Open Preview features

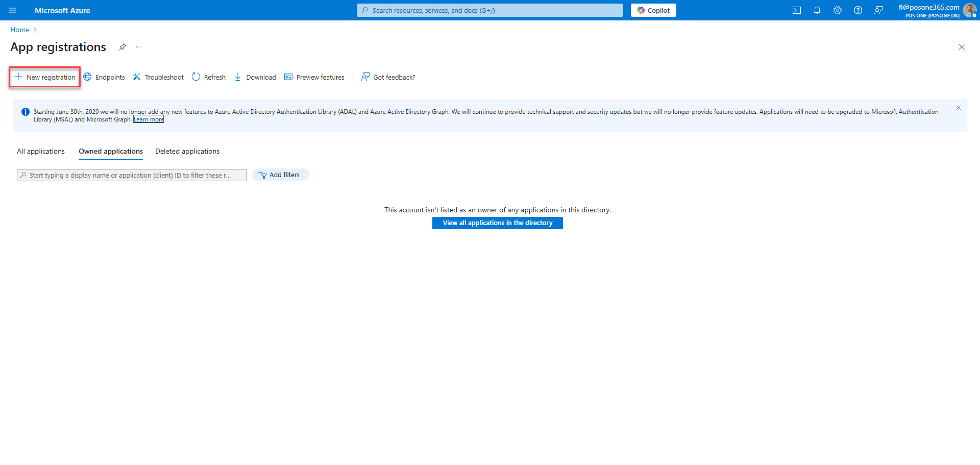[x=314, y=77]
